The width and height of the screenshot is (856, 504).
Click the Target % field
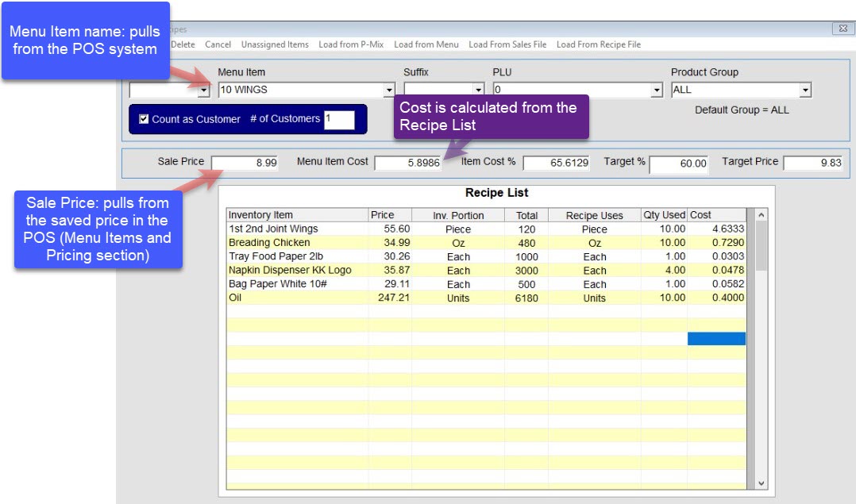point(679,164)
